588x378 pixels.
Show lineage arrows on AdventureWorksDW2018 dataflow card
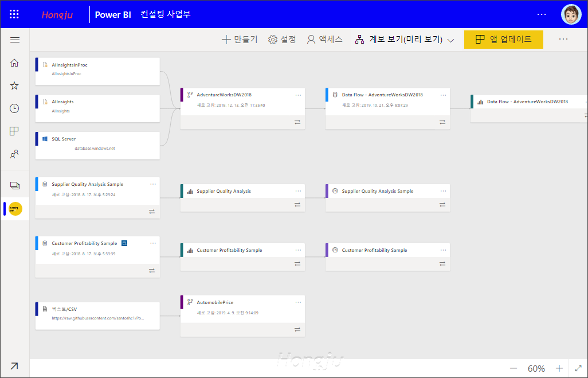[x=297, y=122]
